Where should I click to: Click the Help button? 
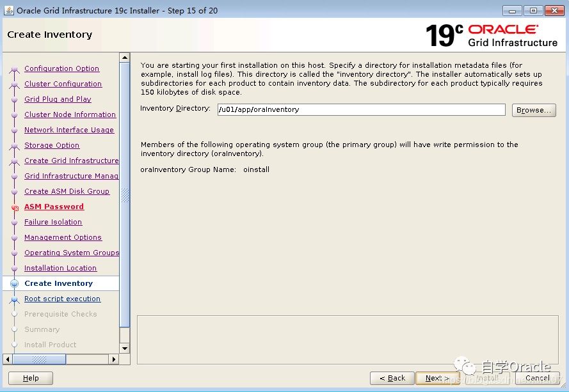[x=31, y=378]
